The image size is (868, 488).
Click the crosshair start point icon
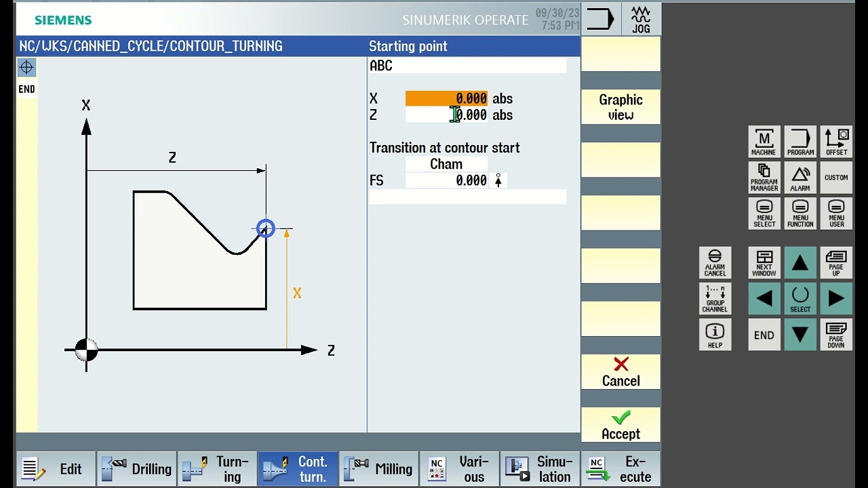pos(26,67)
